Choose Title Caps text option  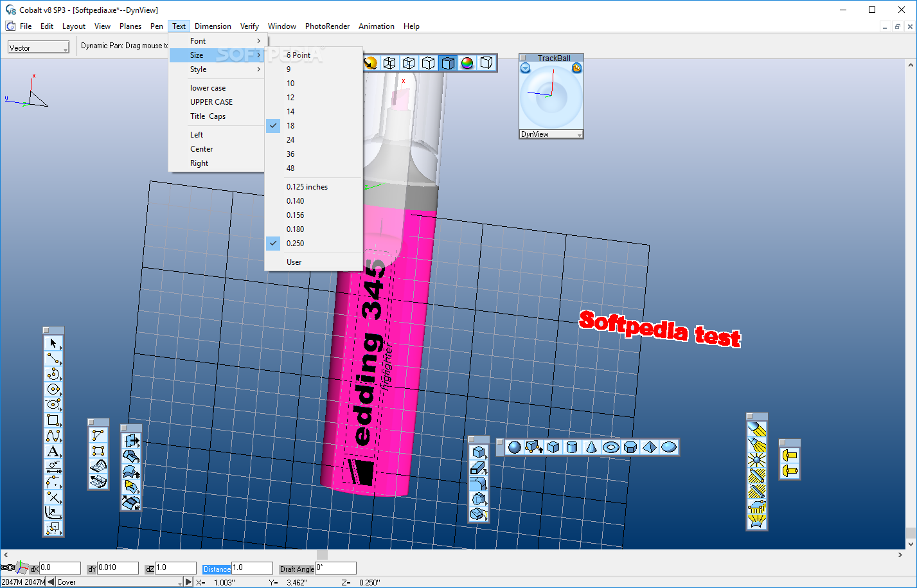tap(217, 116)
